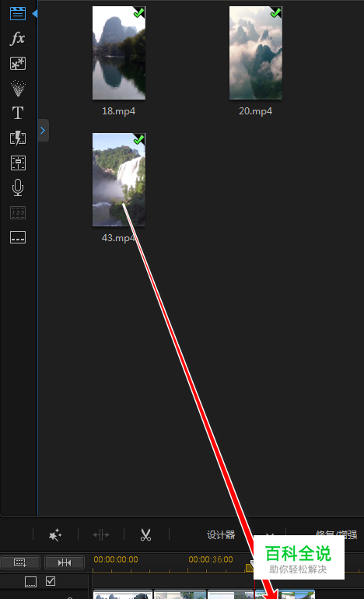Select the 18.mp4 video thumbnail
This screenshot has width=364, height=599.
point(119,53)
